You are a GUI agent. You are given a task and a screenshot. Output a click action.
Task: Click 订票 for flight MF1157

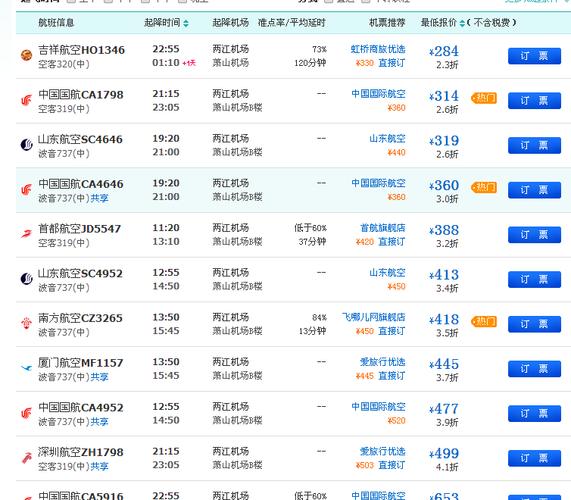(534, 369)
